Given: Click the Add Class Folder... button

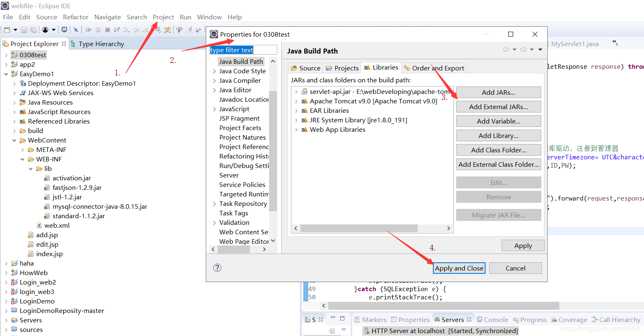Looking at the screenshot, I should coord(498,150).
